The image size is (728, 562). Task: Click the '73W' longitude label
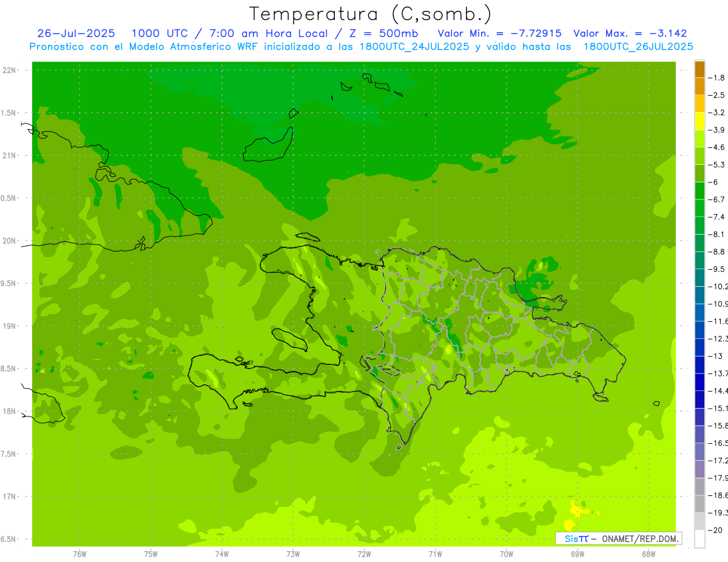293,554
